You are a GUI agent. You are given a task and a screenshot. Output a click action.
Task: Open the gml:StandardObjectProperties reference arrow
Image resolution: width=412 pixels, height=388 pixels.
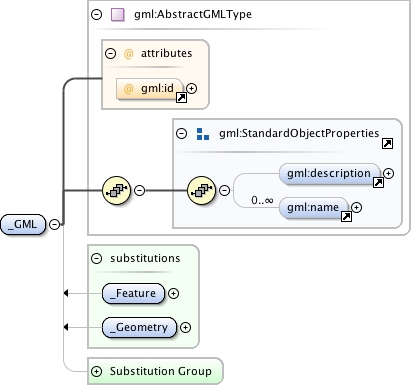point(387,144)
